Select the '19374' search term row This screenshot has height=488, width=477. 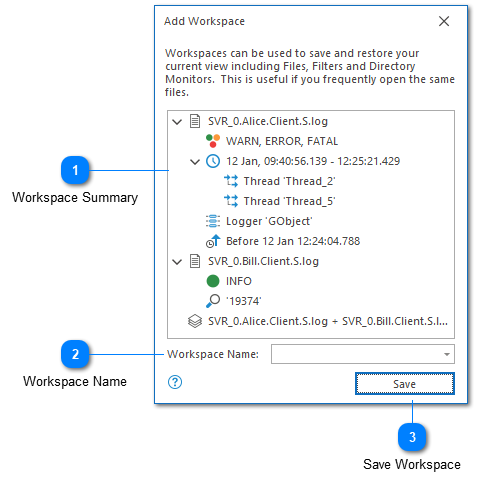243,301
